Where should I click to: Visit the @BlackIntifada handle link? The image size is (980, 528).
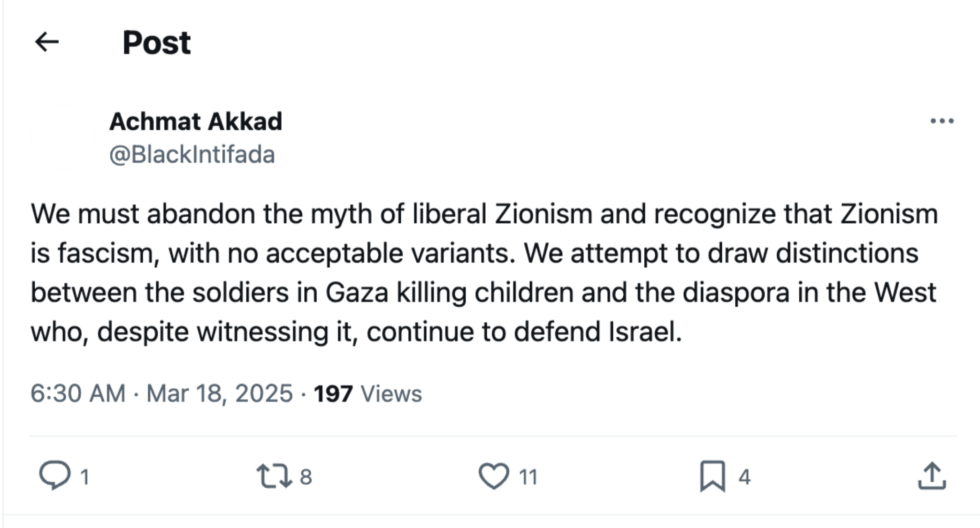point(192,155)
